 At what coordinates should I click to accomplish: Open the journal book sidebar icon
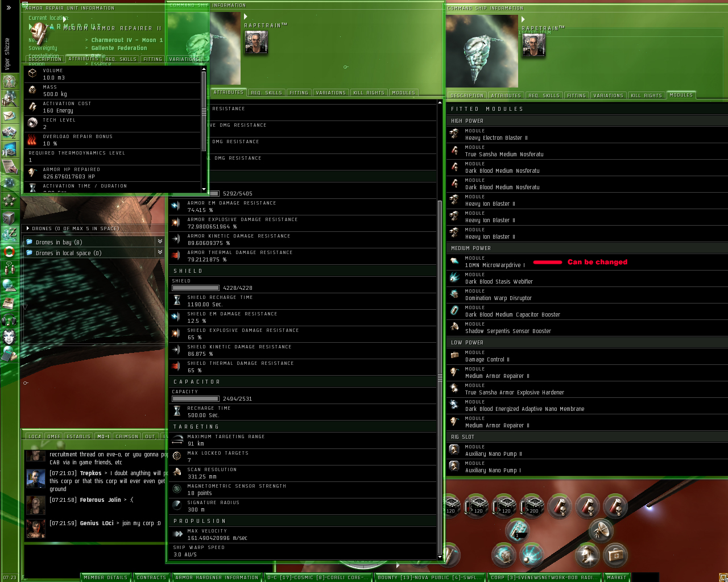click(x=9, y=303)
